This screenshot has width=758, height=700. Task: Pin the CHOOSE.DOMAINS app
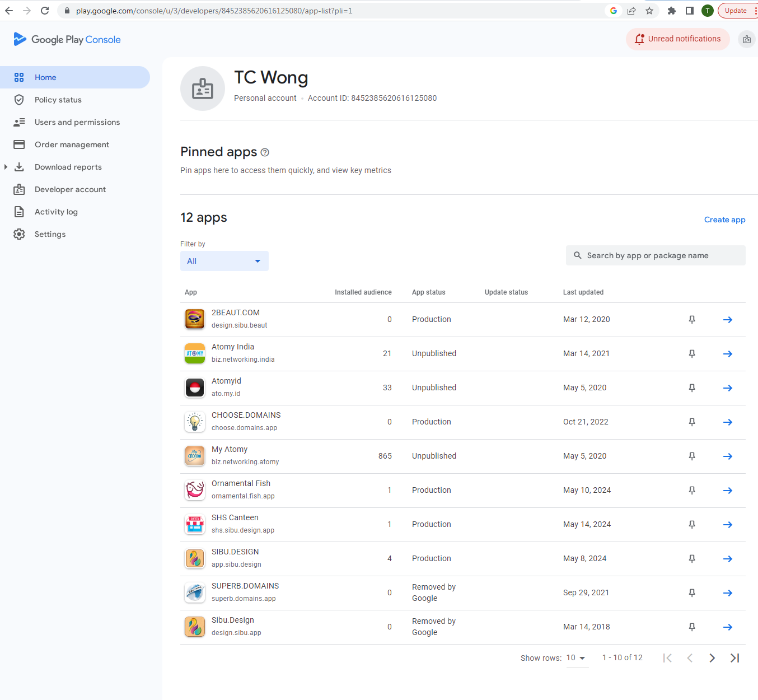[x=692, y=422]
